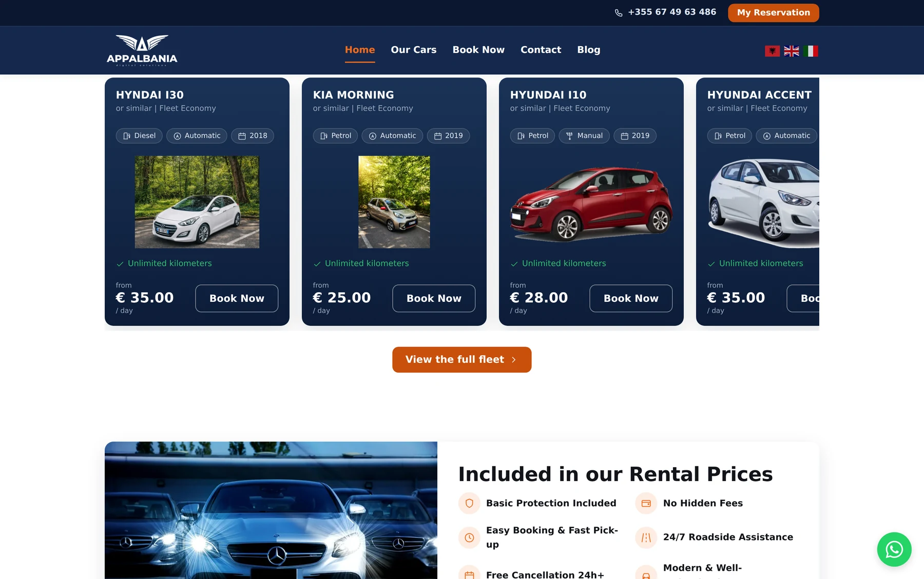This screenshot has height=579, width=924.
Task: Book the Hyundai Accent now
Action: coord(803,298)
